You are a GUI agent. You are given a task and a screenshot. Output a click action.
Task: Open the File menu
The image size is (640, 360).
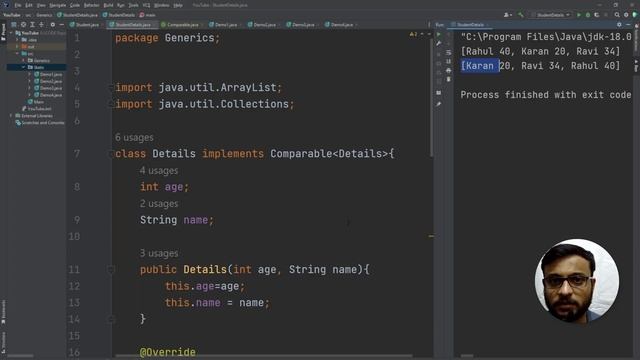(18, 5)
